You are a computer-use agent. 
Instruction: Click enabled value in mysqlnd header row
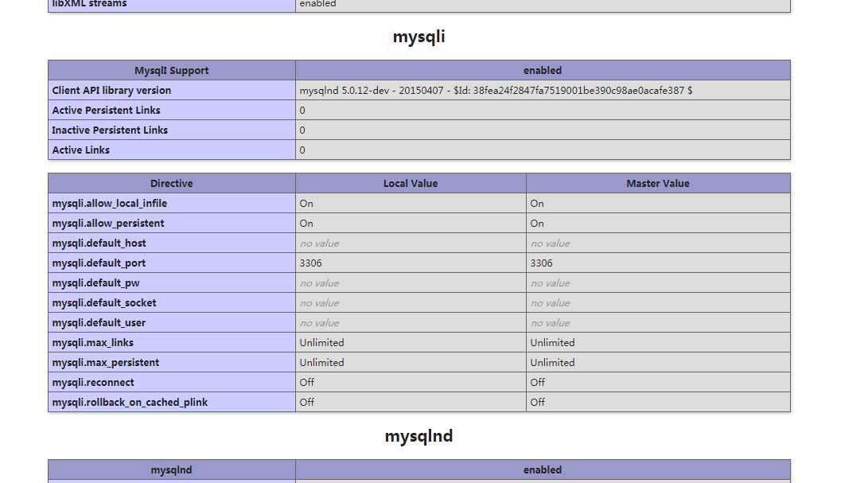(x=543, y=469)
